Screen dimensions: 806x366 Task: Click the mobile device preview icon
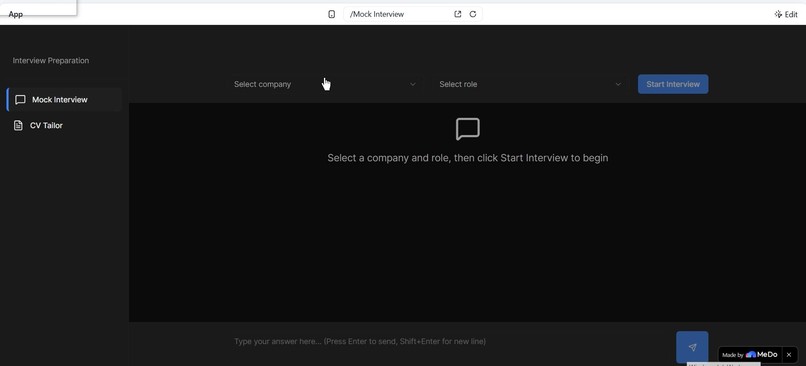tap(332, 14)
